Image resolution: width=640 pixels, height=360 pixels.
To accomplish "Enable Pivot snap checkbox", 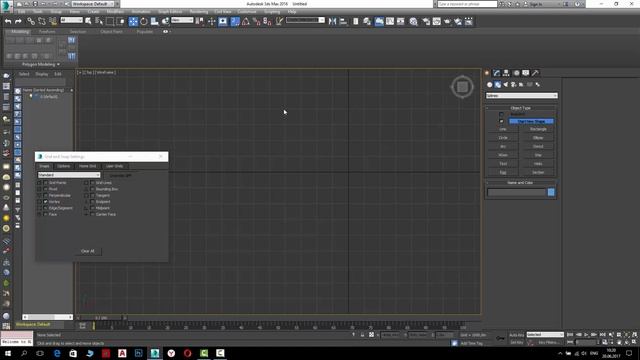I will 46,189.
